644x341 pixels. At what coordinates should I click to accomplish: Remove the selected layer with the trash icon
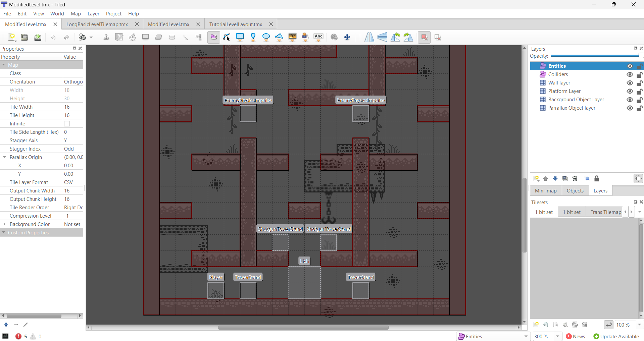coord(575,179)
